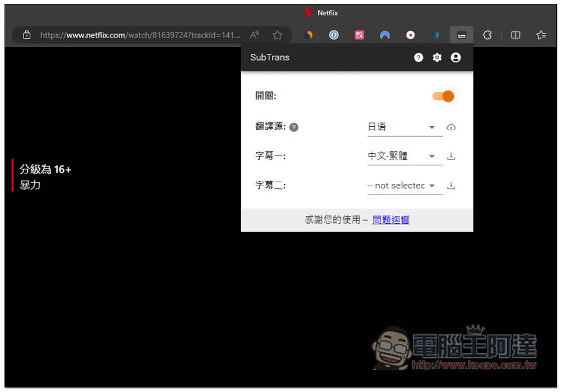
Task: Open the read aloud icon in address bar
Action: (254, 35)
